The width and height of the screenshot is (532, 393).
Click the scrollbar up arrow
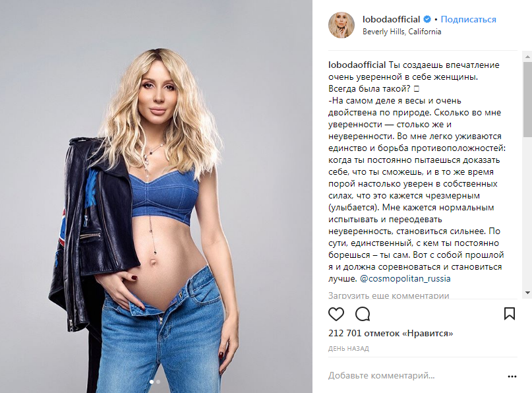coord(527,56)
